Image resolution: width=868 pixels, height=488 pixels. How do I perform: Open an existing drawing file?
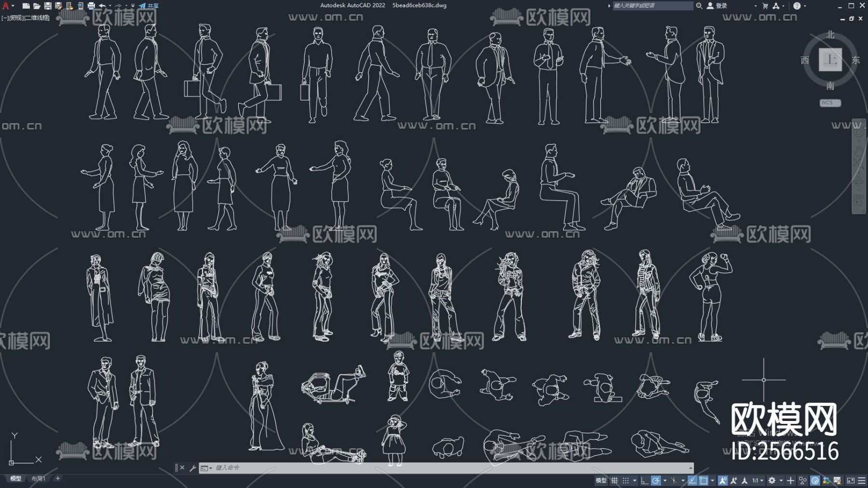(x=37, y=6)
